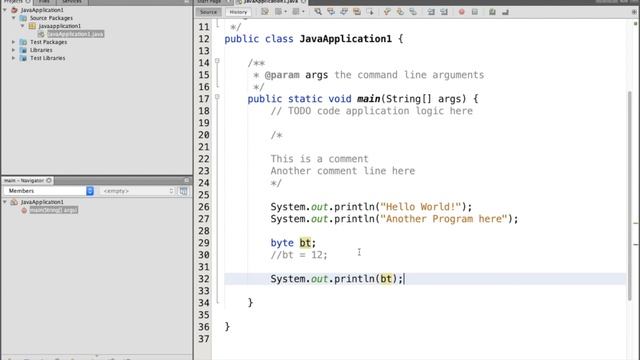This screenshot has height=360, width=640.
Task: Collapse the Source Packages node
Action: pos(13,18)
